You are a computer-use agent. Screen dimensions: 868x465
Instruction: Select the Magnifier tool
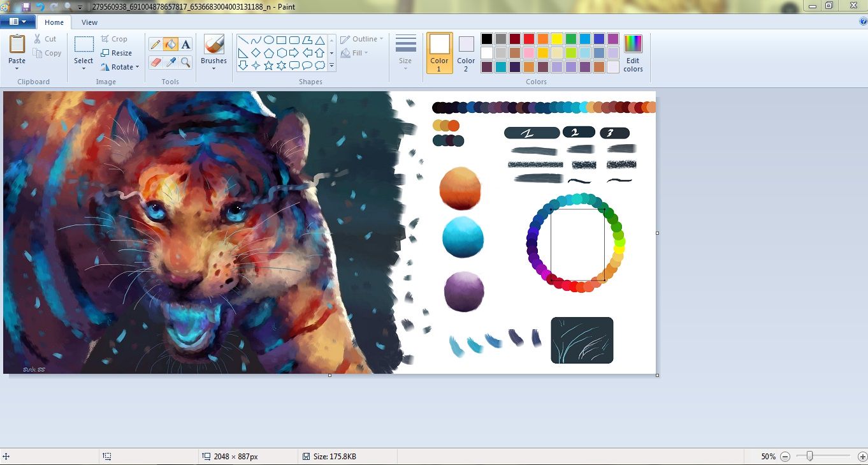tap(185, 62)
